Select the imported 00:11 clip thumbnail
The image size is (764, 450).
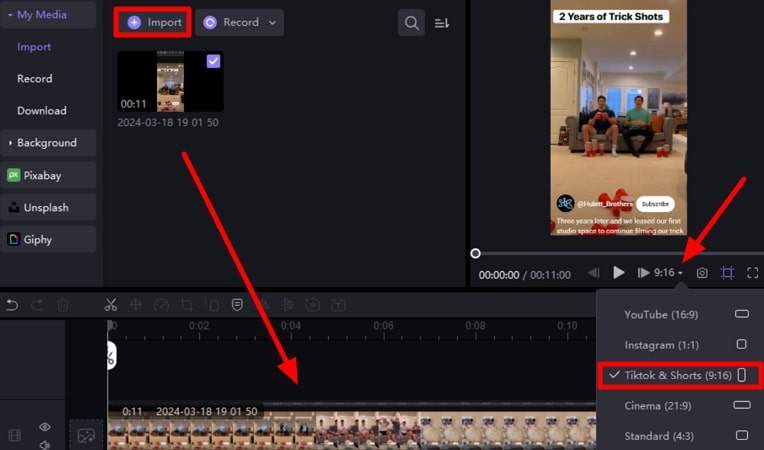coord(170,81)
